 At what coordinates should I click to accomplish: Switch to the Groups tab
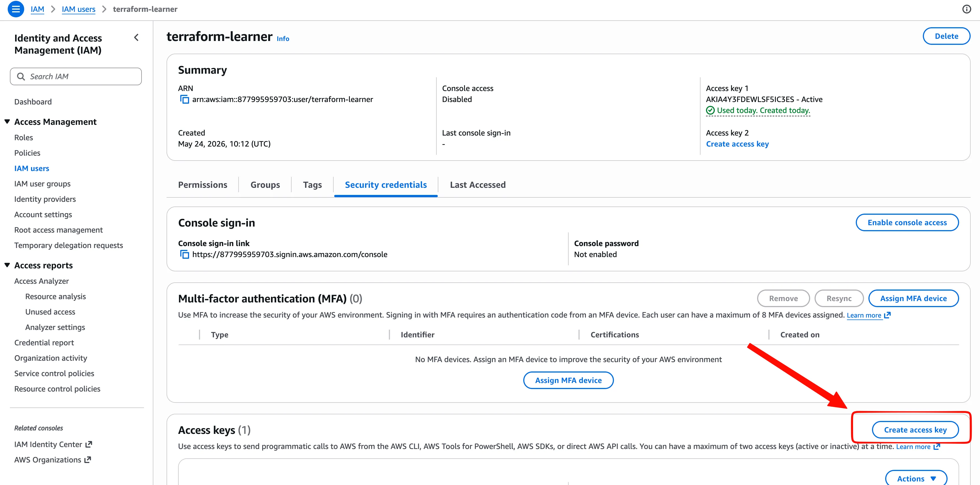pyautogui.click(x=265, y=185)
